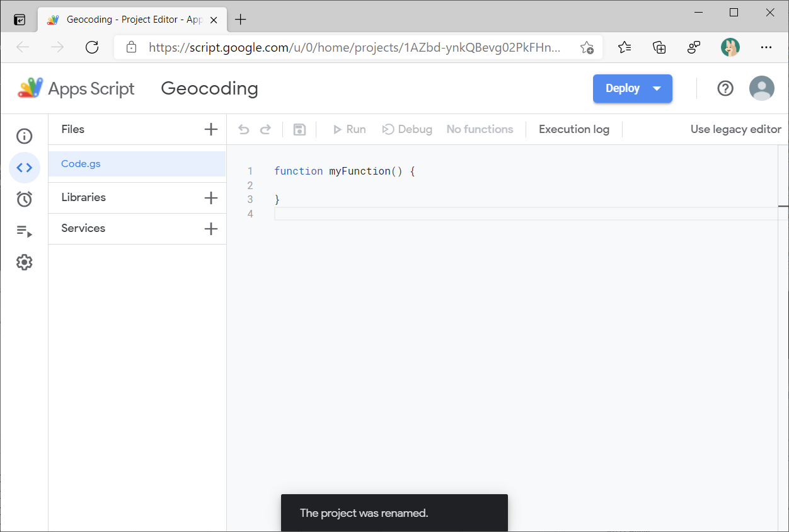Open the tab actions menu icon
The width and height of the screenshot is (789, 532).
[20, 20]
